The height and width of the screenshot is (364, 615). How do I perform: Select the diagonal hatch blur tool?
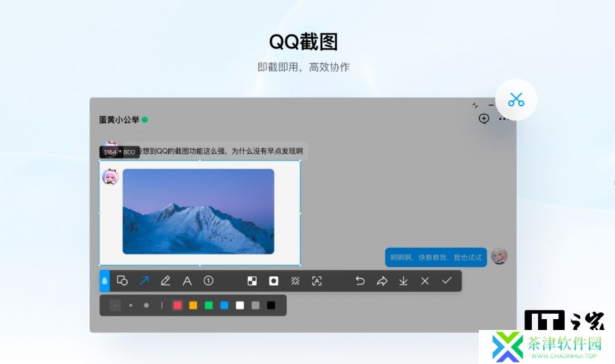[x=296, y=280]
